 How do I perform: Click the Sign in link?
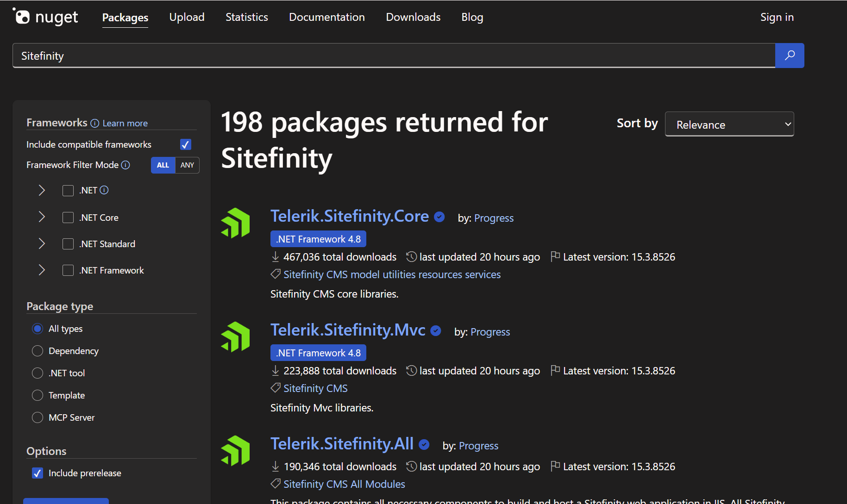[777, 17]
